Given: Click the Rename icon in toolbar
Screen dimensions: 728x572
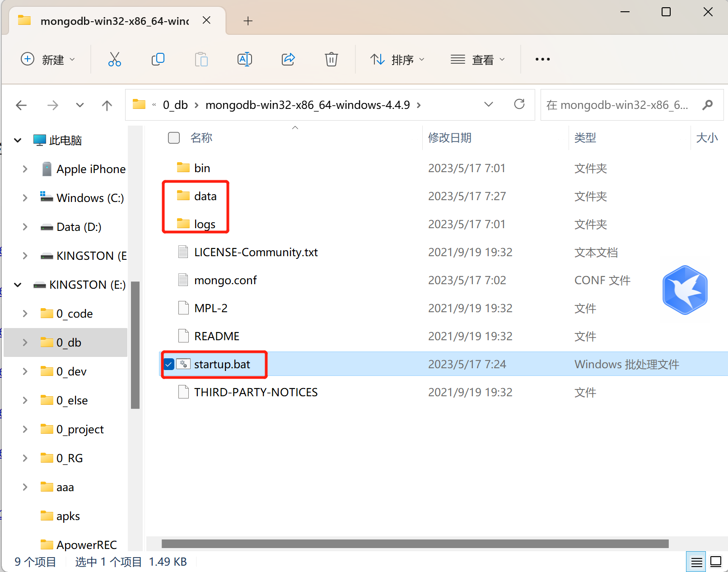Looking at the screenshot, I should (245, 59).
